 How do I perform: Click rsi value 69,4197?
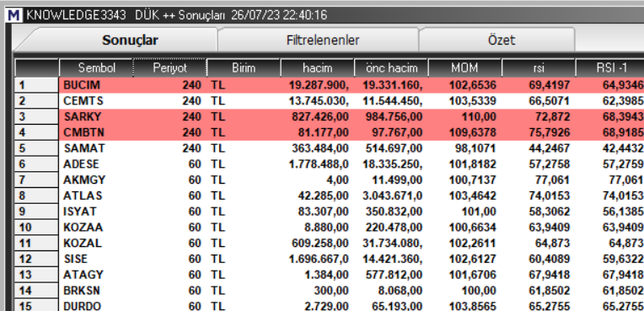tap(549, 85)
